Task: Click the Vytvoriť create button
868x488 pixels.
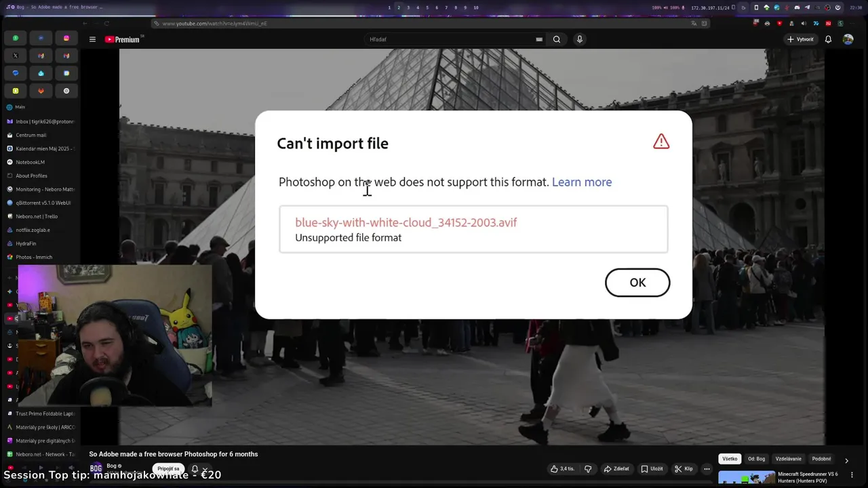Action: click(x=801, y=39)
